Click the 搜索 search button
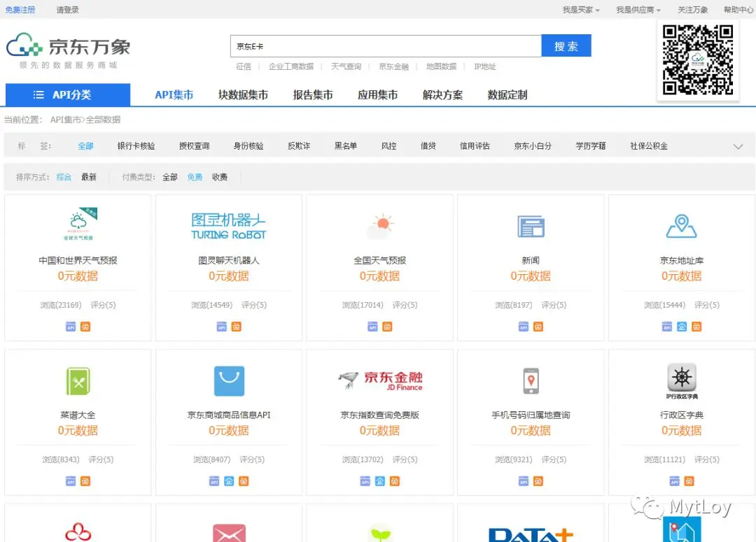The image size is (756, 542). click(566, 45)
